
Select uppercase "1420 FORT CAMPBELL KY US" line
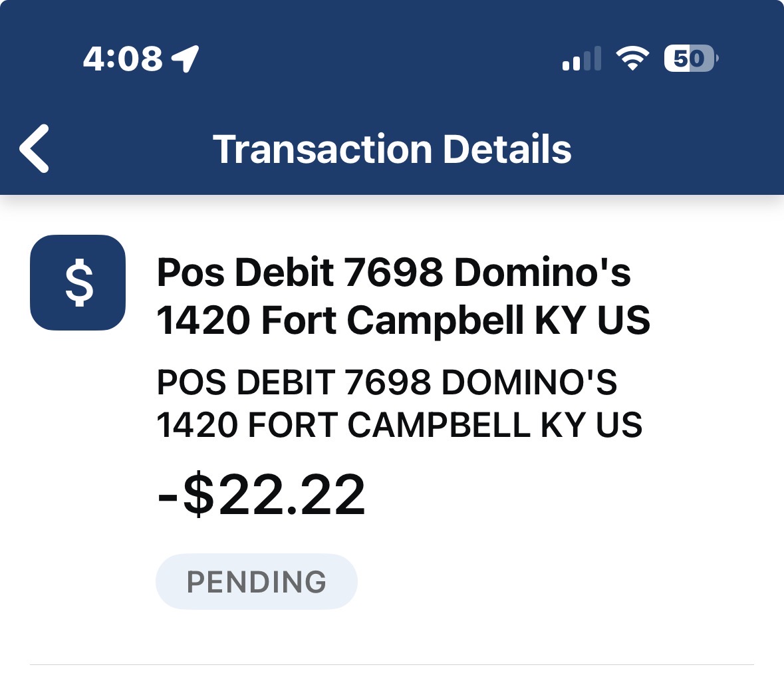(x=399, y=424)
